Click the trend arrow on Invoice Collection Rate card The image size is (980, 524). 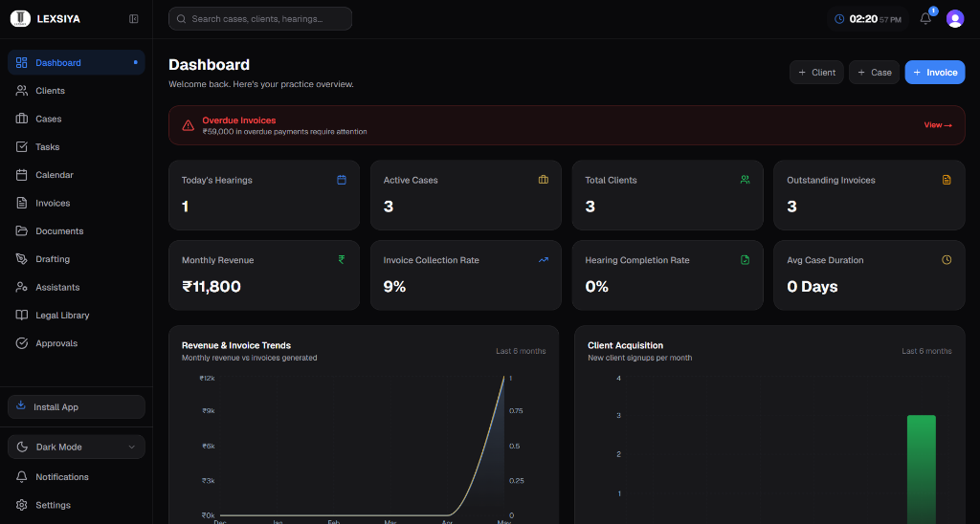pos(544,260)
